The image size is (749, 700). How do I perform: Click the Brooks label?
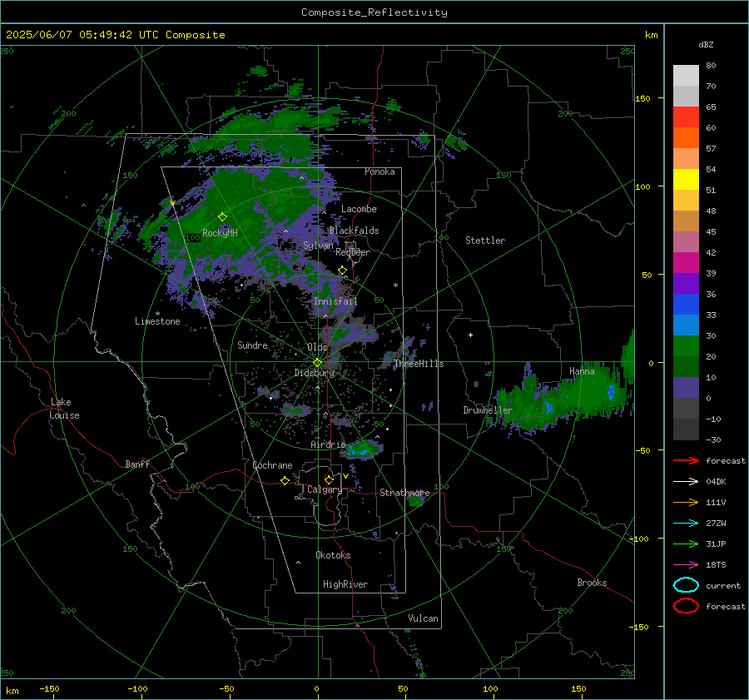point(592,583)
